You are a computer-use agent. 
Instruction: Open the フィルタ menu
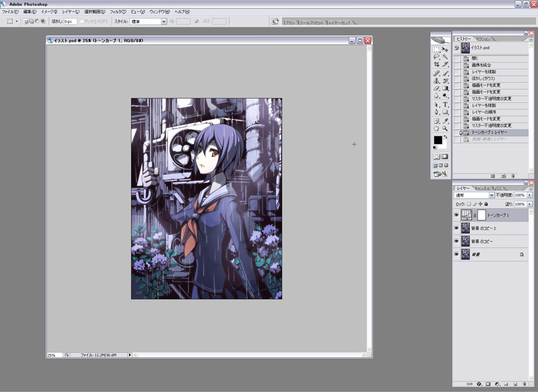118,12
